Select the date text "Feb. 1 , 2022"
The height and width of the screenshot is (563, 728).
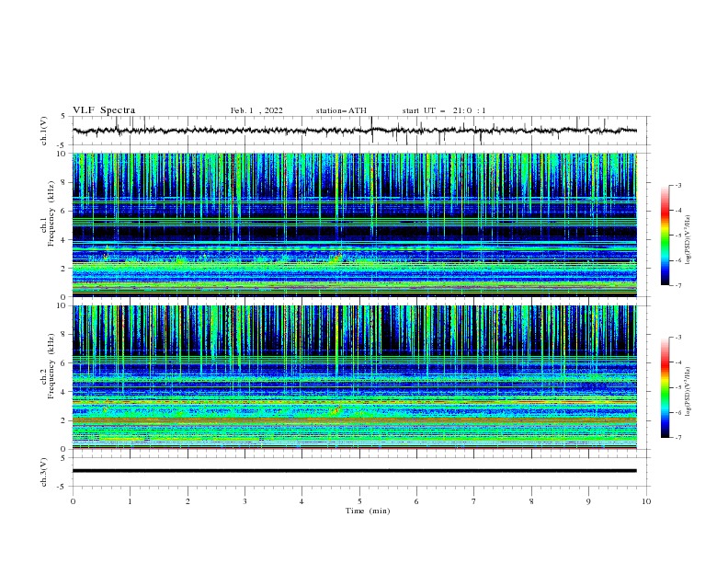point(256,110)
